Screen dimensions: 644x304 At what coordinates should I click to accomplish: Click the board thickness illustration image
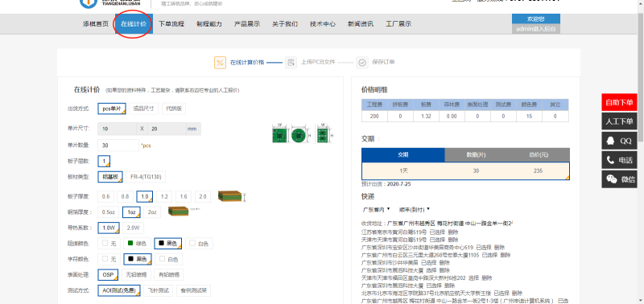(x=232, y=196)
